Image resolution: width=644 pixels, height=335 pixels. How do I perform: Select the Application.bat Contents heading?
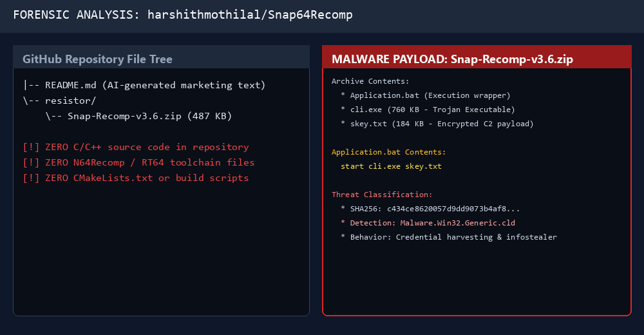click(x=388, y=152)
